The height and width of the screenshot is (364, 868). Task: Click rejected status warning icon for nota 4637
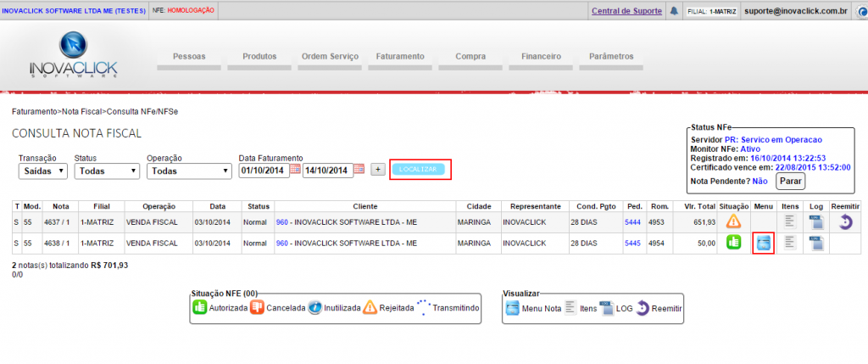pyautogui.click(x=733, y=221)
